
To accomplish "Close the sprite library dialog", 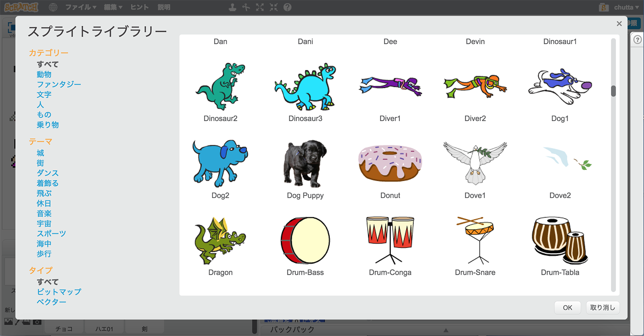I will (x=619, y=24).
